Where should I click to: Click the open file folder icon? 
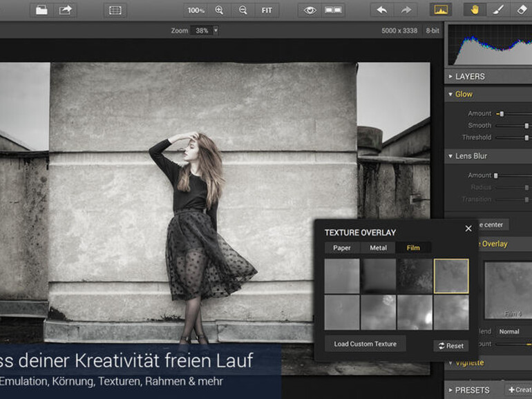point(42,10)
